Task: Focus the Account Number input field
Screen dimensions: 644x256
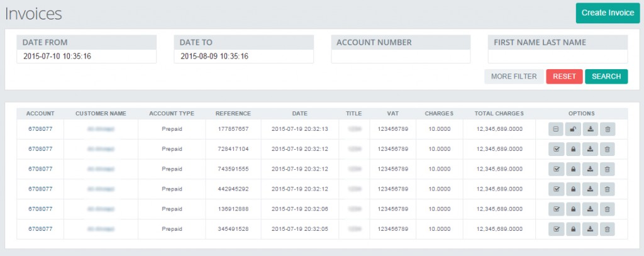Action: click(x=401, y=57)
